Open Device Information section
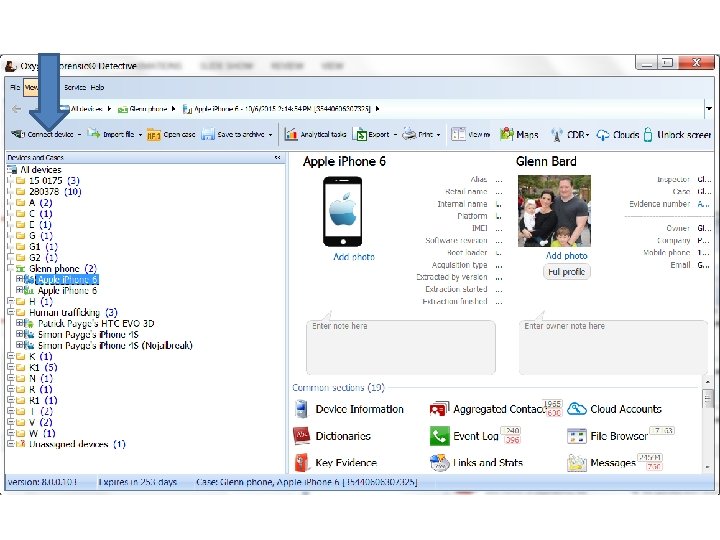The width and height of the screenshot is (720, 540). pos(349,409)
